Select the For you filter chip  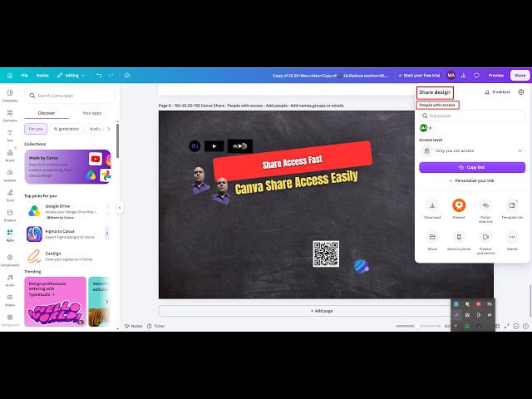(36, 129)
